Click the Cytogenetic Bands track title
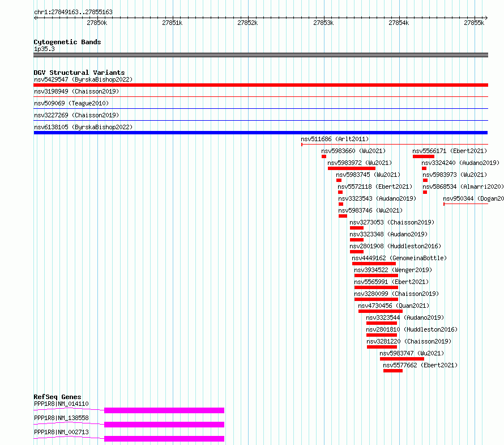 (67, 42)
